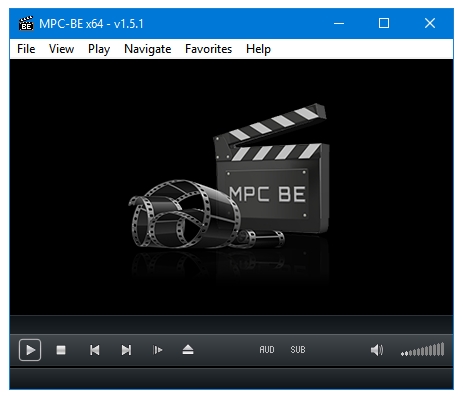Maximize the MPC-BE window
Viewport: 463px width, 404px height.
click(x=384, y=23)
